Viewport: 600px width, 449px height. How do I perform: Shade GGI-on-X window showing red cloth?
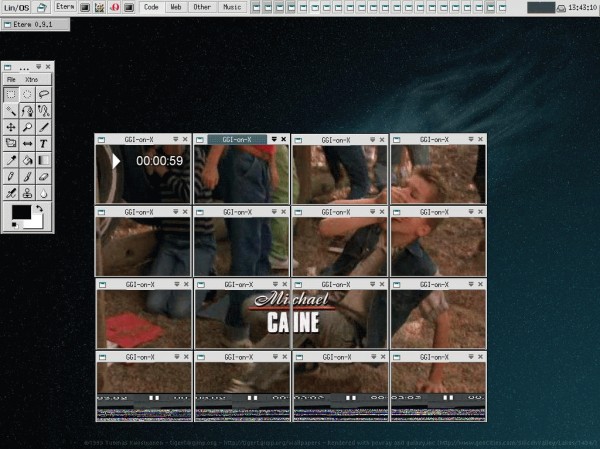tap(177, 284)
